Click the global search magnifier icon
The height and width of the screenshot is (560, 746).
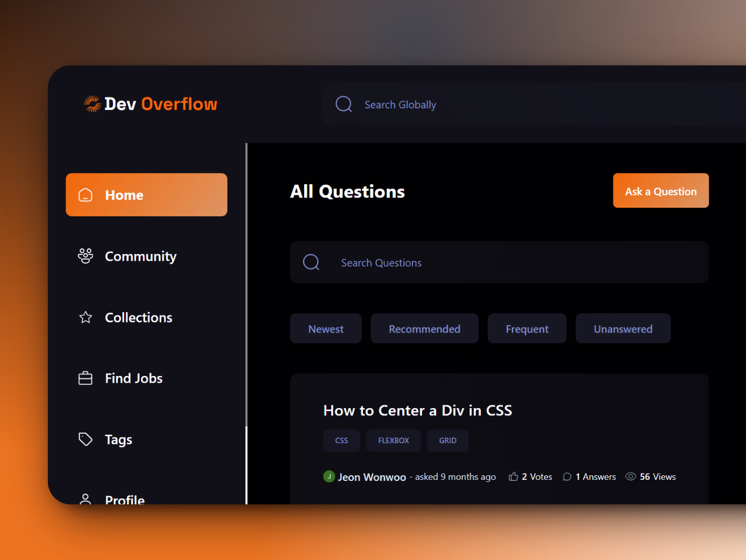coord(344,104)
